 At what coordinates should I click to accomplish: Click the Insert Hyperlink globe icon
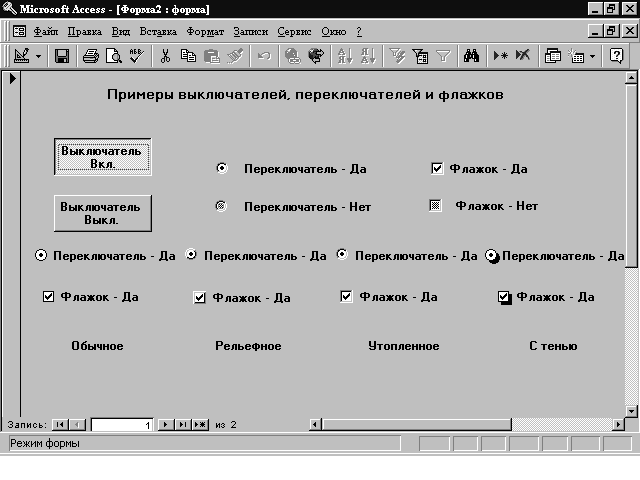[293, 56]
